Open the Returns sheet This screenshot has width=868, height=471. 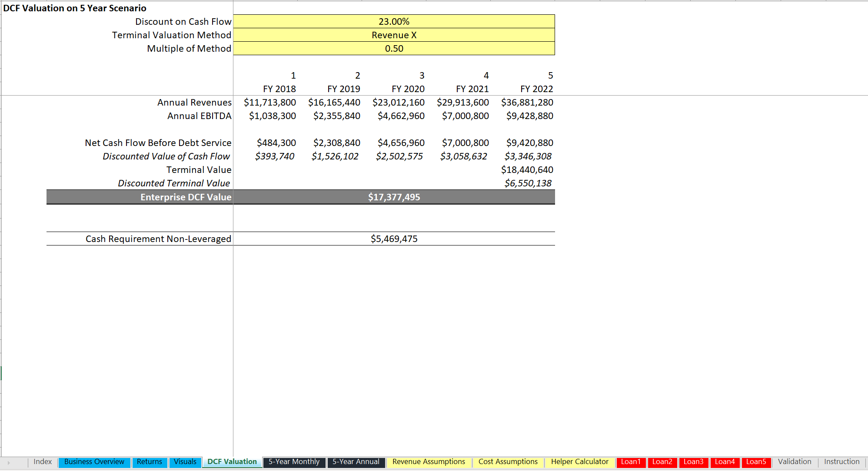(x=150, y=462)
